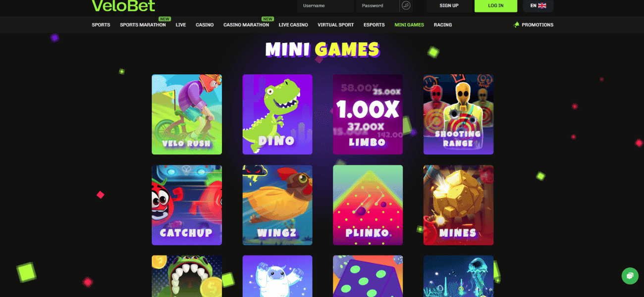Click the Promotions megaphone icon
Screen dimensions: 644x297
click(517, 25)
